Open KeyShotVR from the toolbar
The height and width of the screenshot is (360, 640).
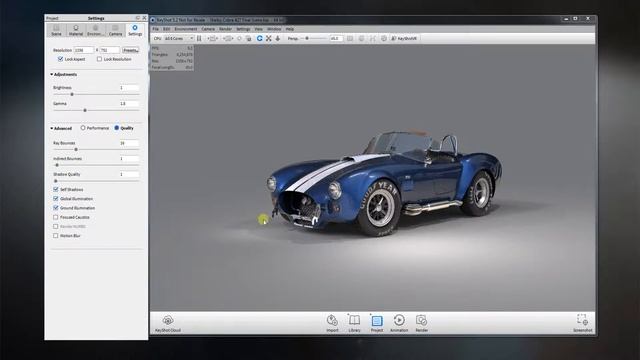tap(404, 38)
